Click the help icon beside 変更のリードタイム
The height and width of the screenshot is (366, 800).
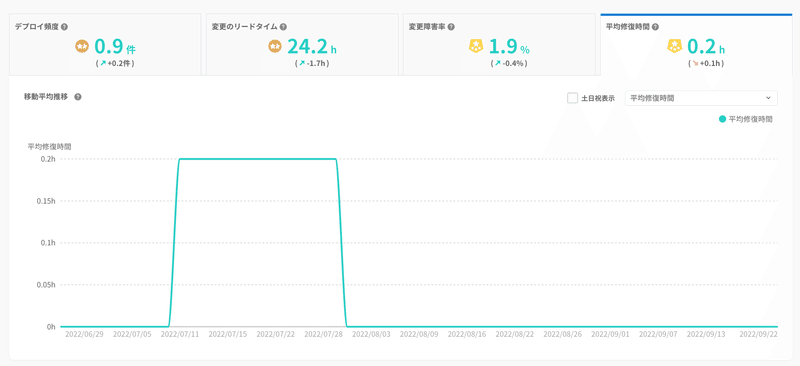click(x=283, y=27)
